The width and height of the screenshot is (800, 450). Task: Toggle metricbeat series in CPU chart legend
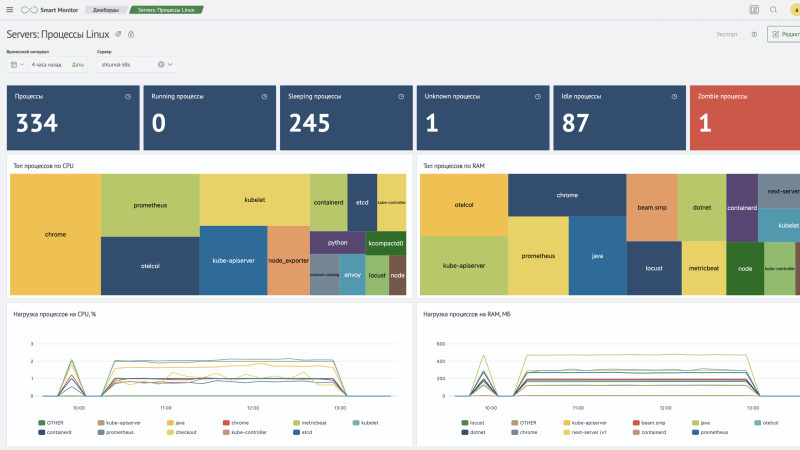click(x=310, y=422)
